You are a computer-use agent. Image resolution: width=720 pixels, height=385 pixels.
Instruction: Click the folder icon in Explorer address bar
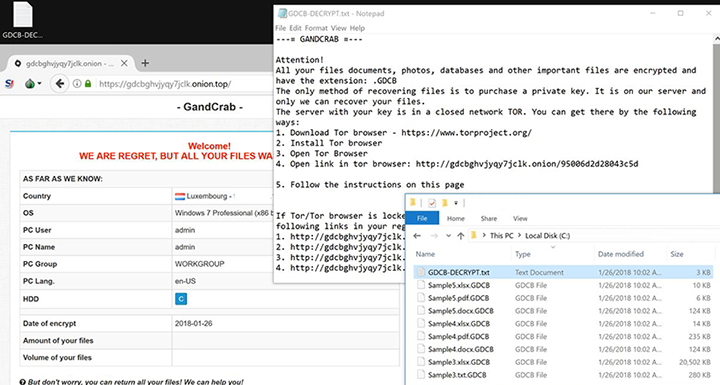[x=474, y=235]
